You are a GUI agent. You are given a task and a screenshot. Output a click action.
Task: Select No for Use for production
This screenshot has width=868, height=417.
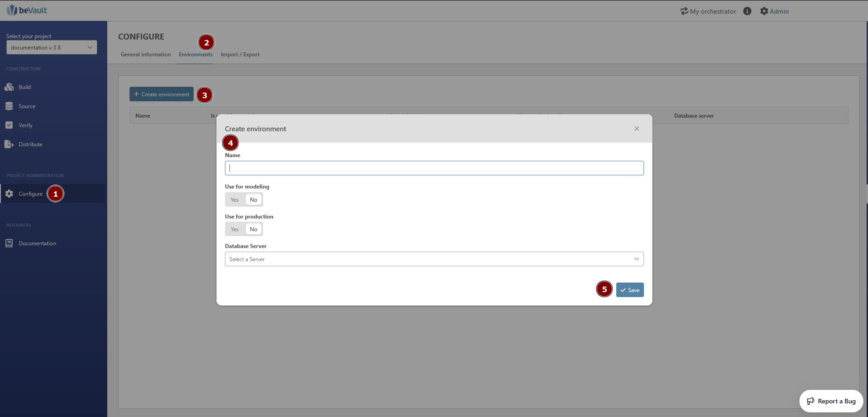click(254, 229)
